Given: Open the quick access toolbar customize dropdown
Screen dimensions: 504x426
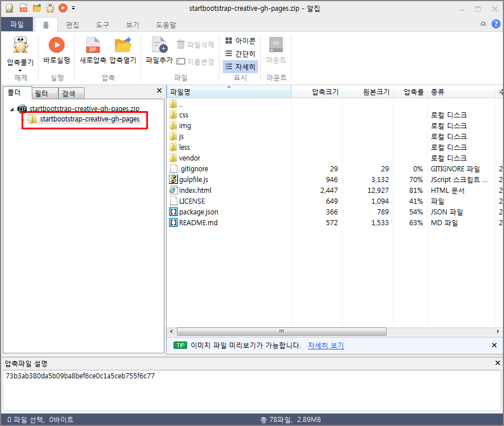Looking at the screenshot, I should point(73,8).
